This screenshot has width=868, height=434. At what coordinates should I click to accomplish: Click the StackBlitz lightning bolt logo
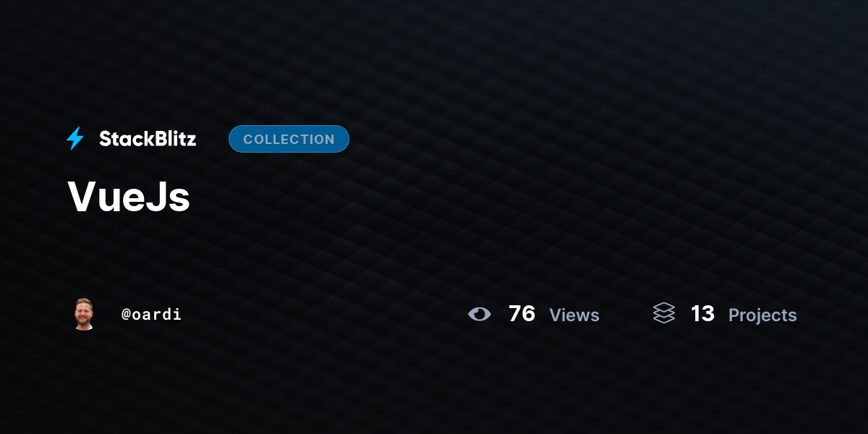[x=75, y=138]
